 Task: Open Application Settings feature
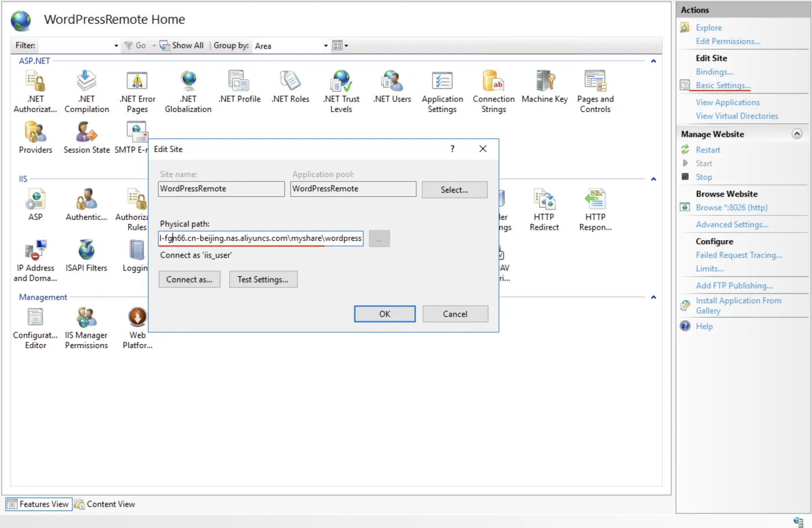tap(443, 91)
